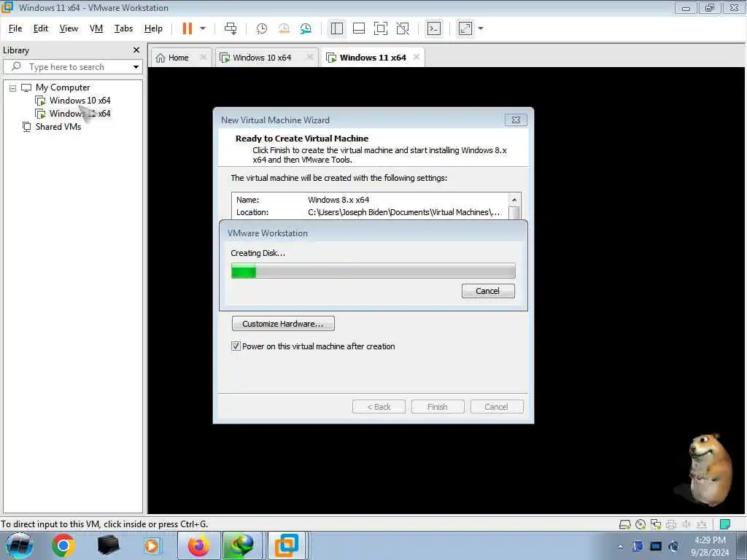
Task: Click the Internet Download Manager taskbar icon
Action: coord(242,545)
